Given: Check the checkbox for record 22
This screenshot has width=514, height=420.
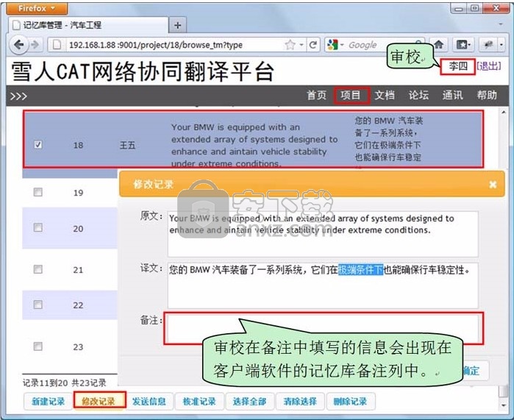Looking at the screenshot, I should (x=38, y=305).
